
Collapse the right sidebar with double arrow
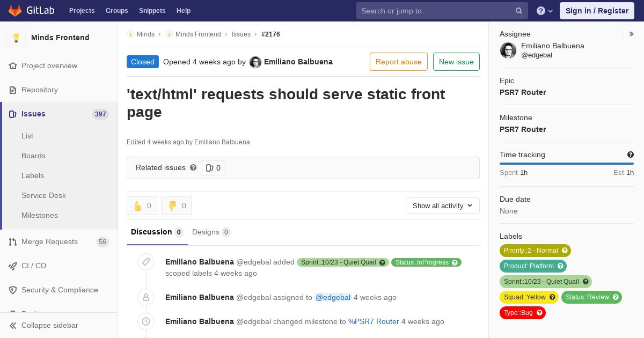[x=632, y=34]
